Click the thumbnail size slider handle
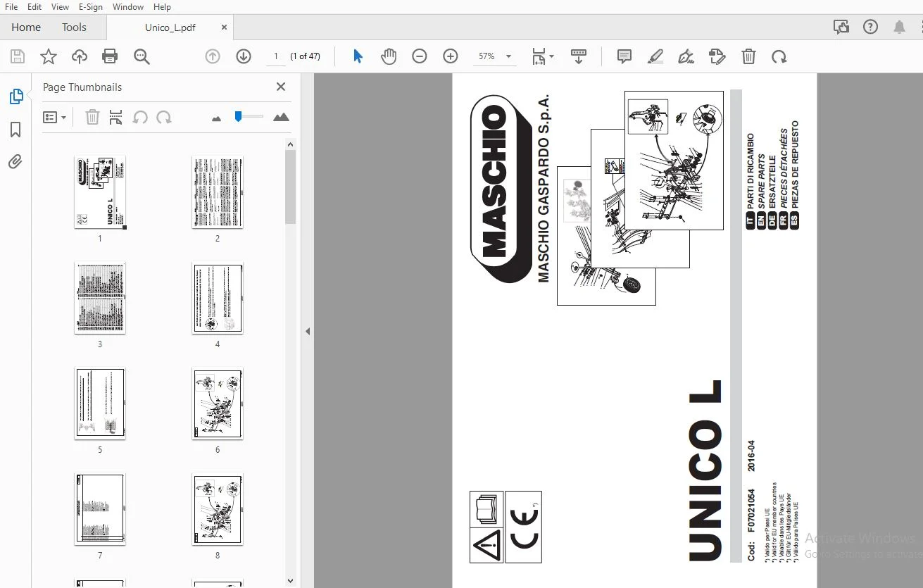The width and height of the screenshot is (923, 588). pyautogui.click(x=239, y=116)
